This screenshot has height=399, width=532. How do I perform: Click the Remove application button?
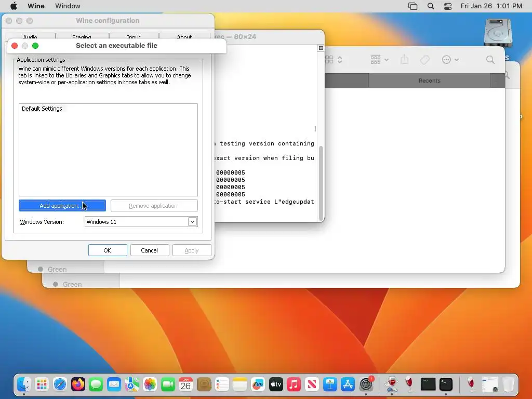pyautogui.click(x=154, y=206)
